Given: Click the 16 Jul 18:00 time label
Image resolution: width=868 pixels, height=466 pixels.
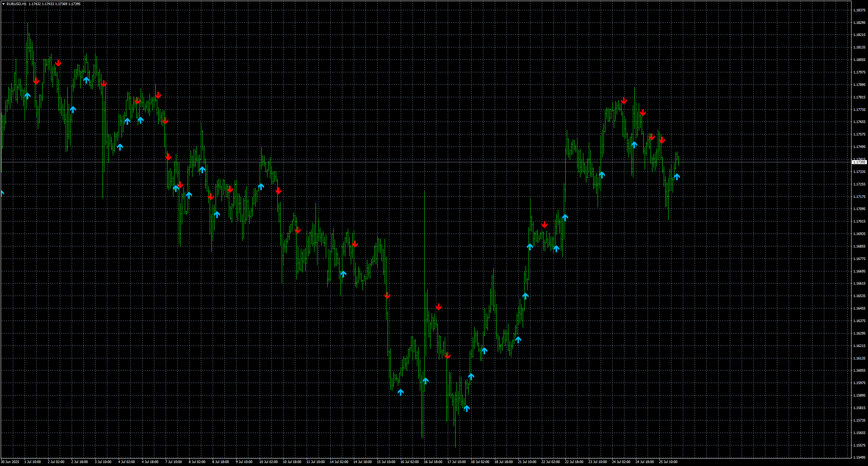Looking at the screenshot, I should pyautogui.click(x=433, y=462).
